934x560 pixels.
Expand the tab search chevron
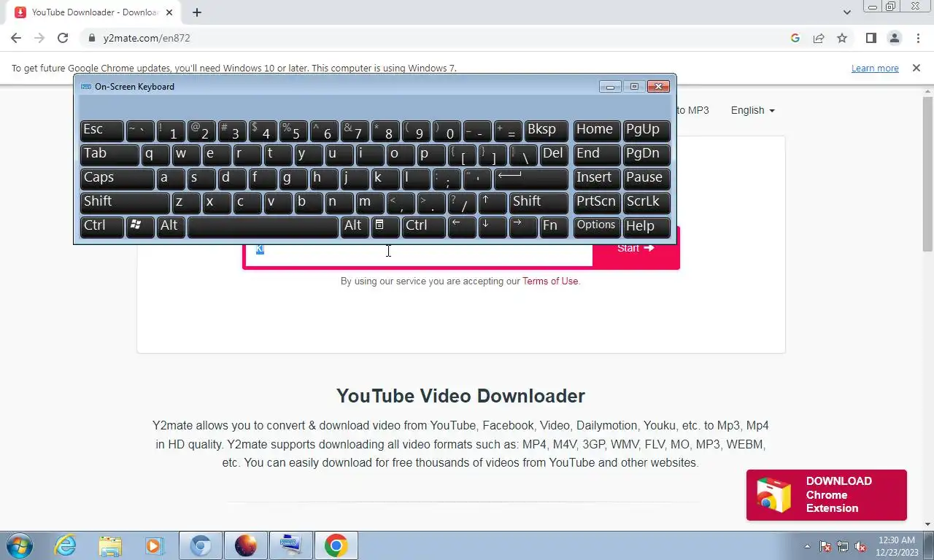pyautogui.click(x=847, y=12)
